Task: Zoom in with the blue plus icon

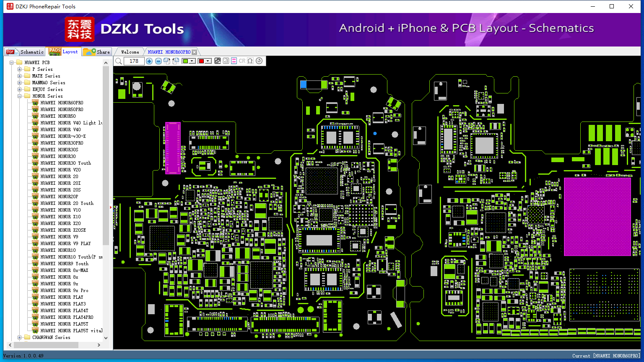Action: coord(149,61)
